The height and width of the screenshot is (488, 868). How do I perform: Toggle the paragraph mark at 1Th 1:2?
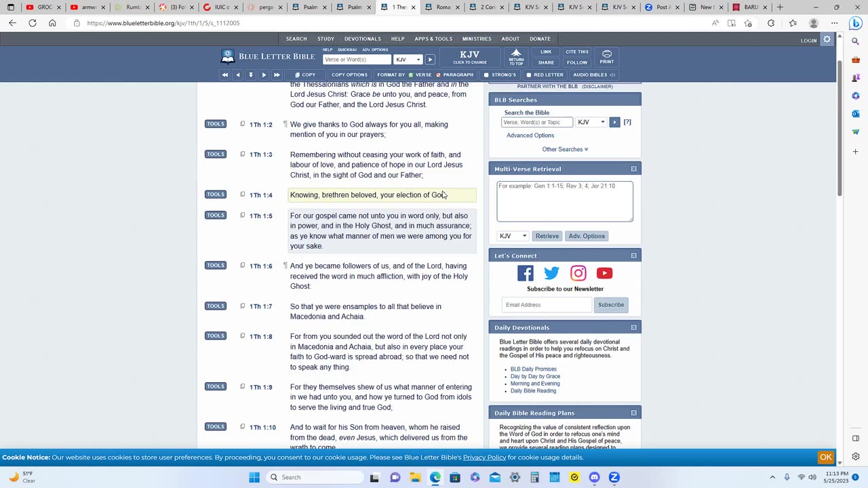285,124
